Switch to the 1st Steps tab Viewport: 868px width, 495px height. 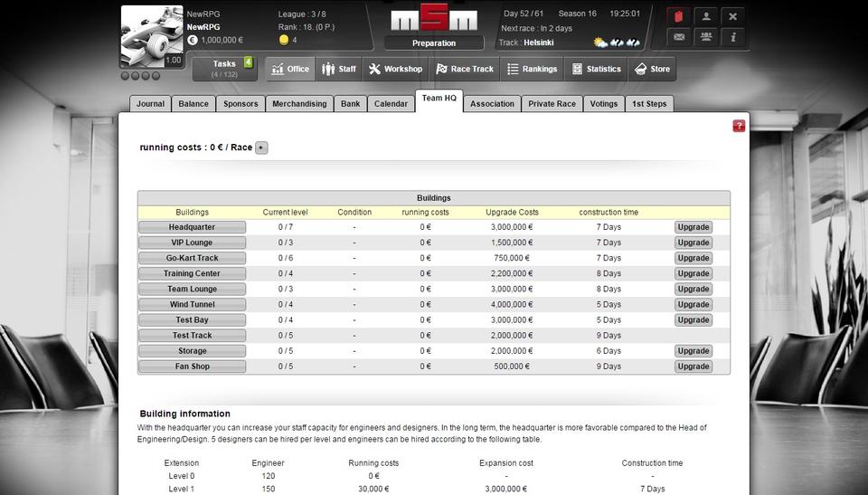(x=649, y=104)
